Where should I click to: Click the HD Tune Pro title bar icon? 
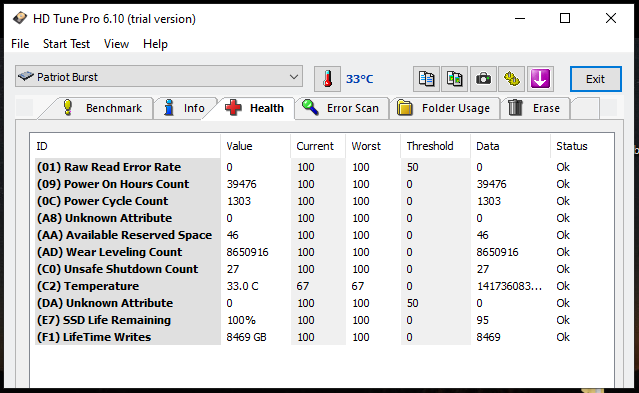[20, 18]
